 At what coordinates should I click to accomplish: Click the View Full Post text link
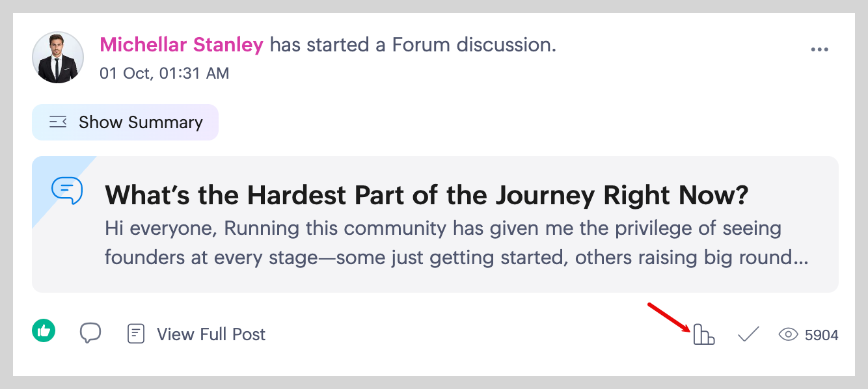click(211, 334)
